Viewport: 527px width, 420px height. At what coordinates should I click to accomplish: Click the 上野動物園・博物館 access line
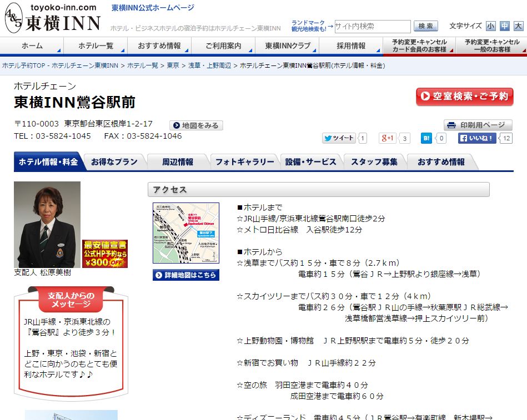(353, 341)
